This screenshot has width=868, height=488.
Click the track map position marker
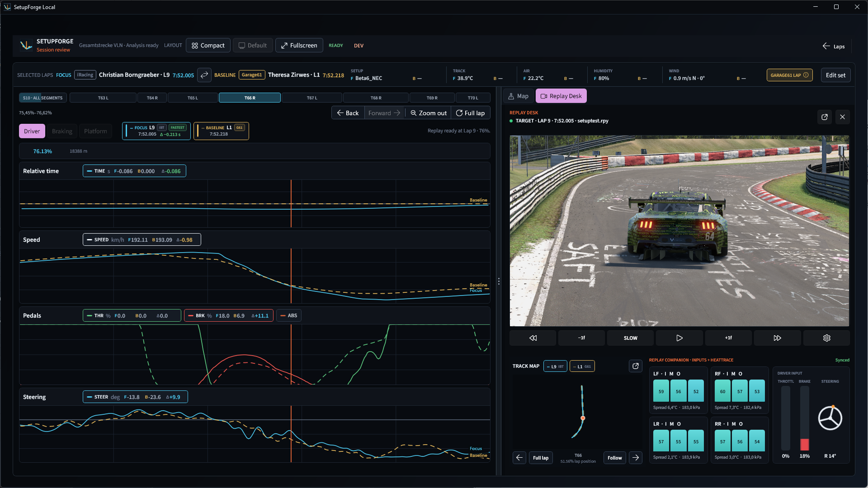(583, 418)
